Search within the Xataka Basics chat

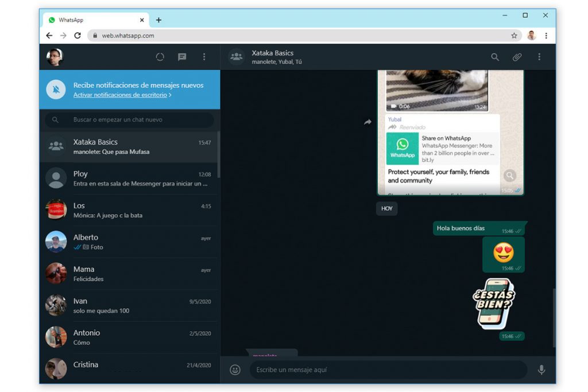[x=495, y=57]
